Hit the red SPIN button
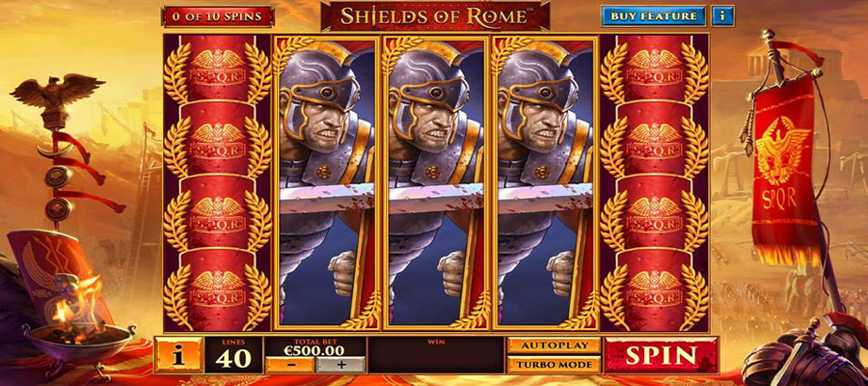 [x=661, y=355]
